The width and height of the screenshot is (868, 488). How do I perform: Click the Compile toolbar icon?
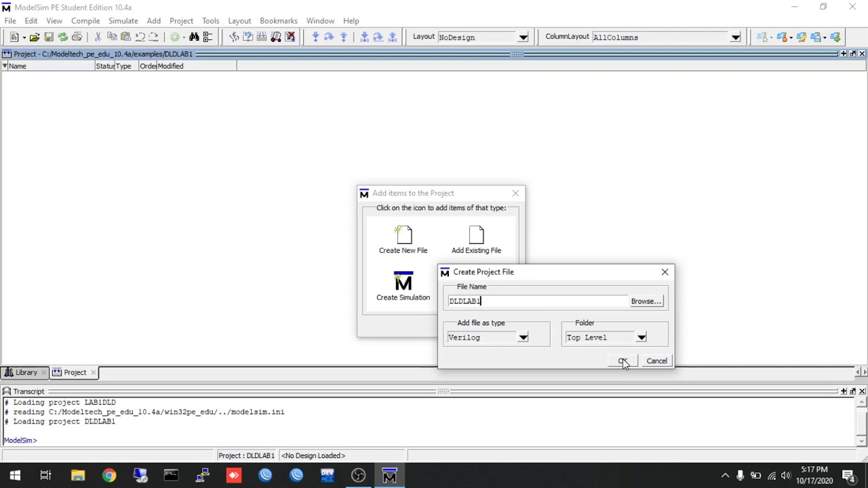[x=234, y=37]
